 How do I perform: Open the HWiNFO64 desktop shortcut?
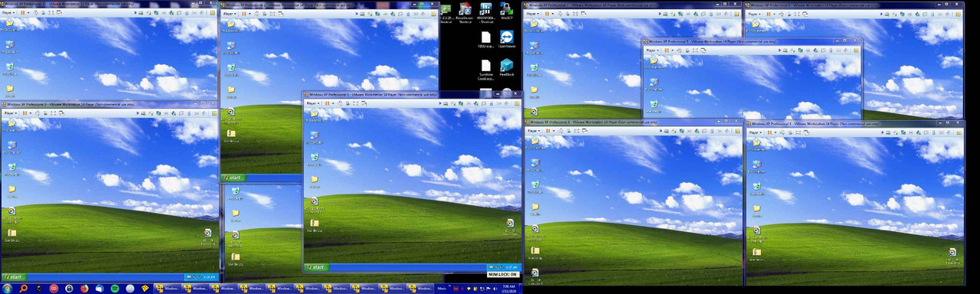pyautogui.click(x=485, y=11)
